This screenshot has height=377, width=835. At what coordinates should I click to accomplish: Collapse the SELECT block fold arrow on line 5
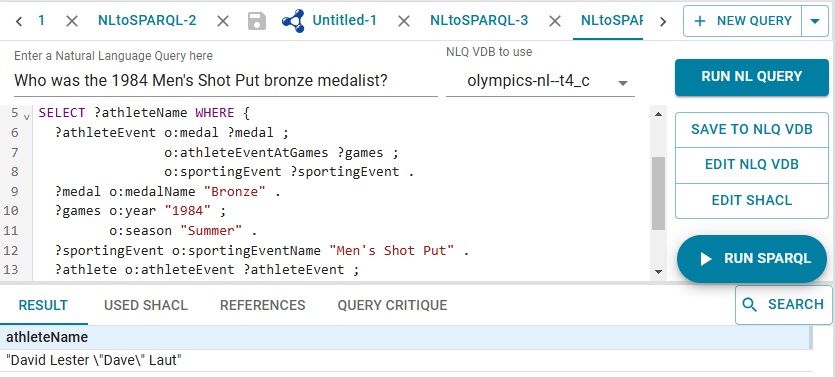pyautogui.click(x=27, y=116)
